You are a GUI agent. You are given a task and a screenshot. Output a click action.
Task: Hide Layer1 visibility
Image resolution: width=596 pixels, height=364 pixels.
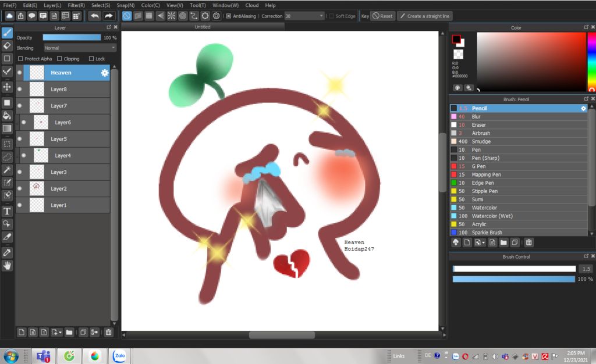(19, 205)
